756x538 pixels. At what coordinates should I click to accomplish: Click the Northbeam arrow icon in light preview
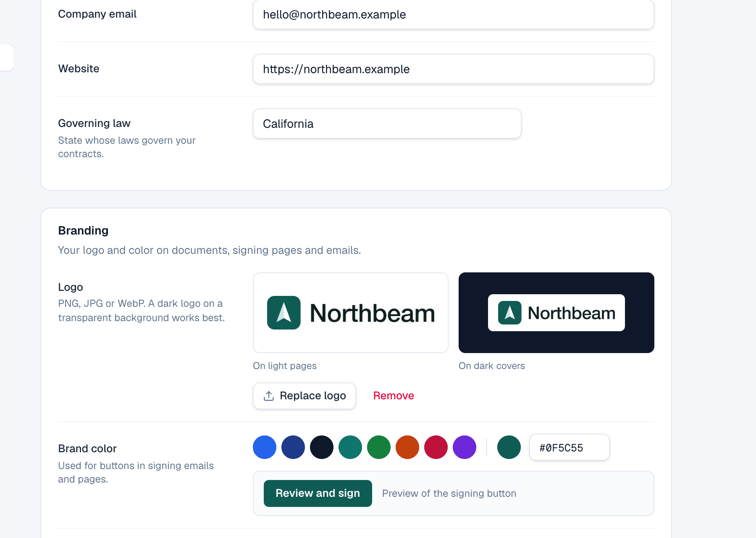click(x=284, y=313)
